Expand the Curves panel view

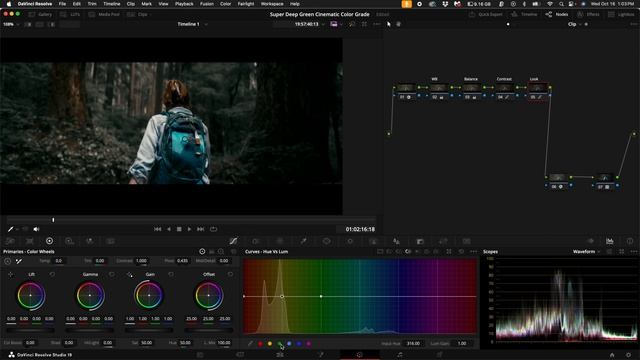449,252
